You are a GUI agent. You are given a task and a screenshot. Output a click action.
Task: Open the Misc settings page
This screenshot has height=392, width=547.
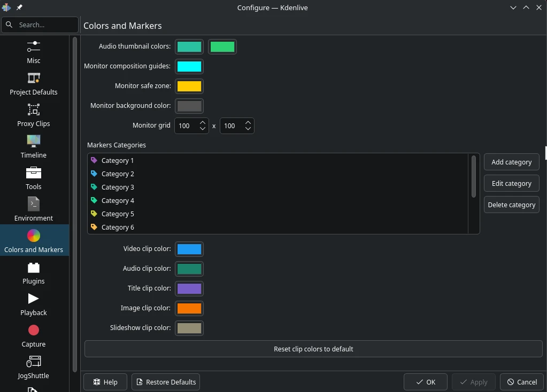pos(34,52)
